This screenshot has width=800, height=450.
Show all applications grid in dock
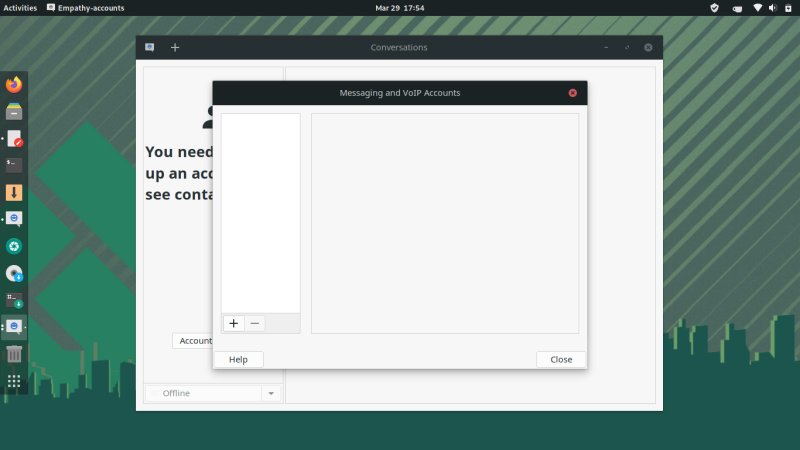click(14, 381)
